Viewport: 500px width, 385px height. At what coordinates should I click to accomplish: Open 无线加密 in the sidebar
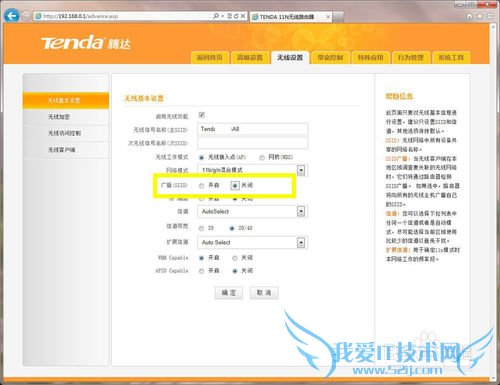pos(66,117)
